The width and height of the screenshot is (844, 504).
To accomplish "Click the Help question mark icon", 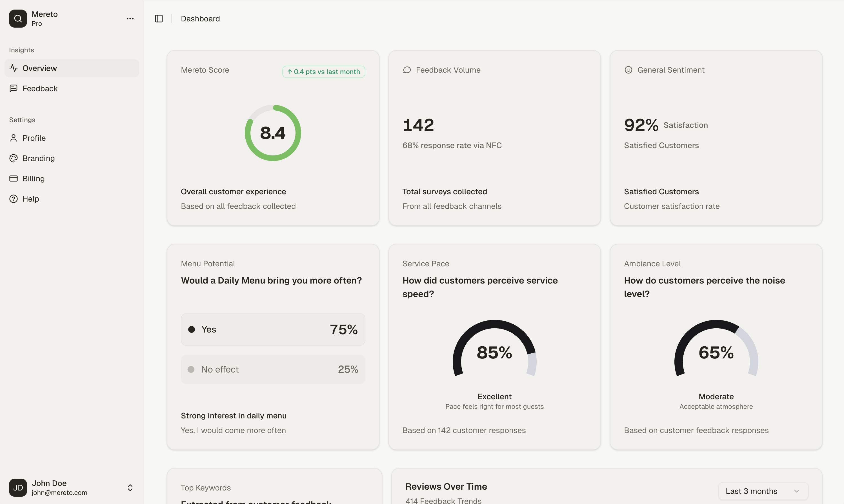I will pyautogui.click(x=14, y=199).
